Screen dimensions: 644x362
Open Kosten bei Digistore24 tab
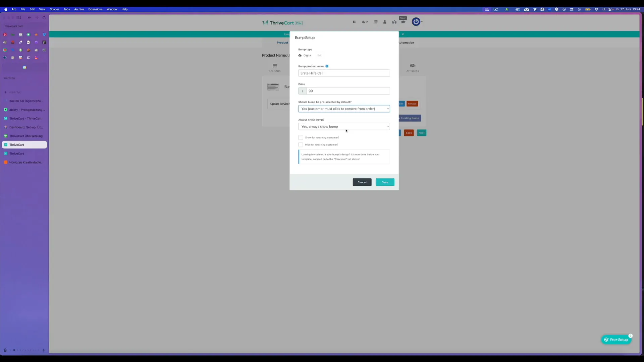24,101
